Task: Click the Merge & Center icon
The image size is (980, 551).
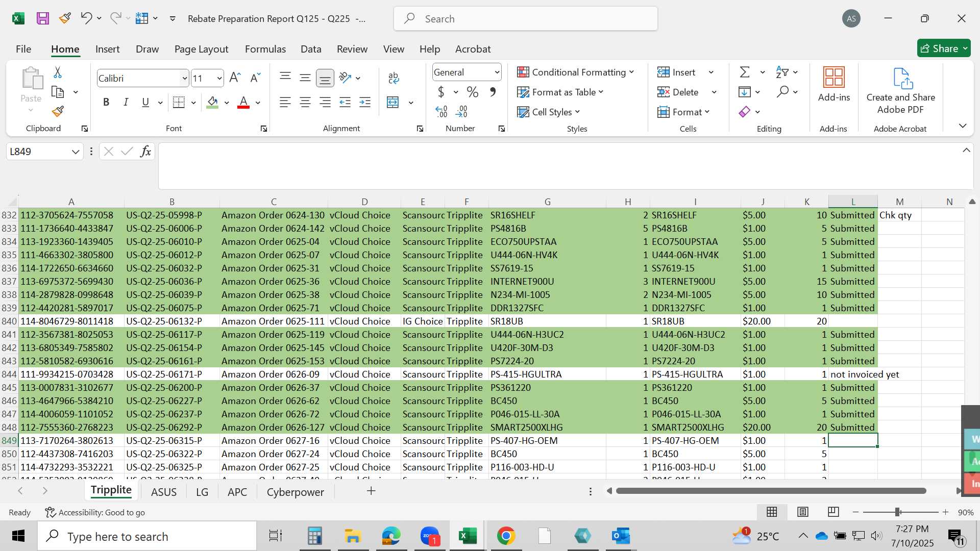Action: [393, 103]
